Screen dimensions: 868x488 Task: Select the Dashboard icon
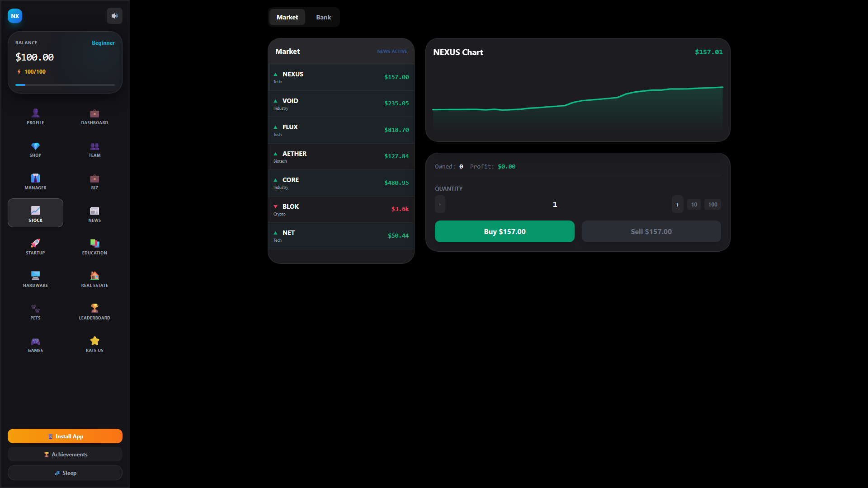click(x=94, y=116)
